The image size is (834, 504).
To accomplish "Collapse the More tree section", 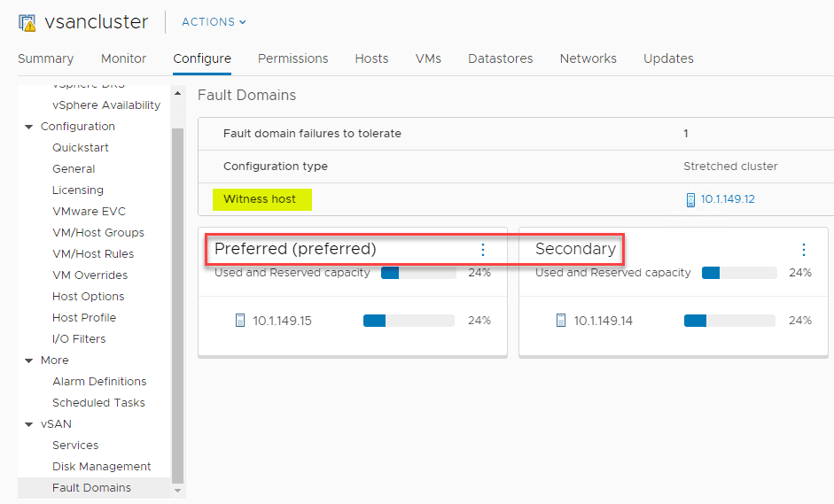I will click(29, 361).
